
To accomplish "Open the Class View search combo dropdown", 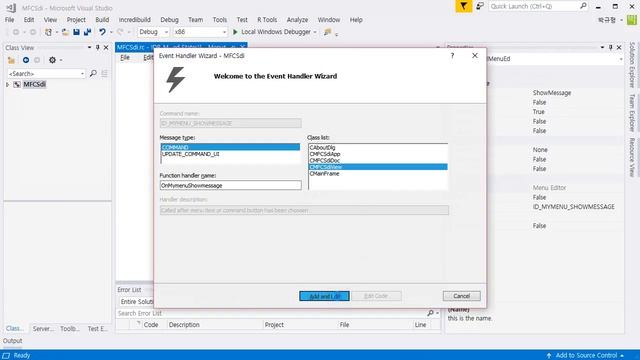I will [x=82, y=73].
